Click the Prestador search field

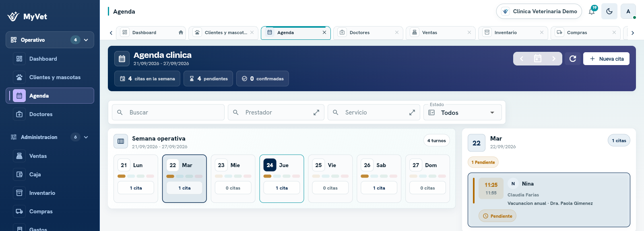point(276,112)
